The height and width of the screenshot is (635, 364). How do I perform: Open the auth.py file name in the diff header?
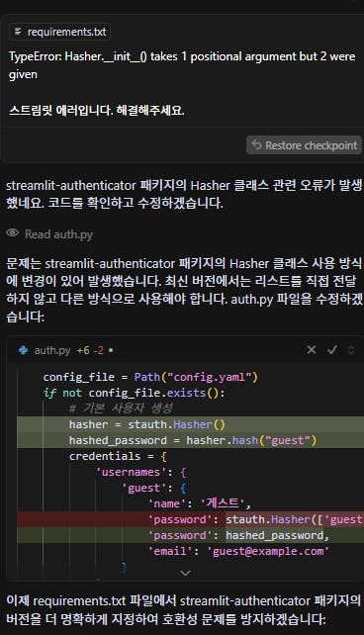(x=52, y=350)
